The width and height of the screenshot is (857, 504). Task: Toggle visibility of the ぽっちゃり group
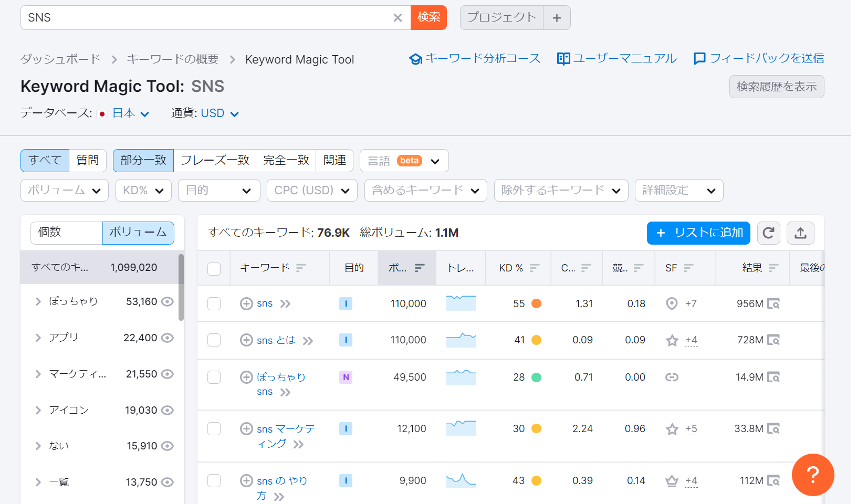click(167, 301)
